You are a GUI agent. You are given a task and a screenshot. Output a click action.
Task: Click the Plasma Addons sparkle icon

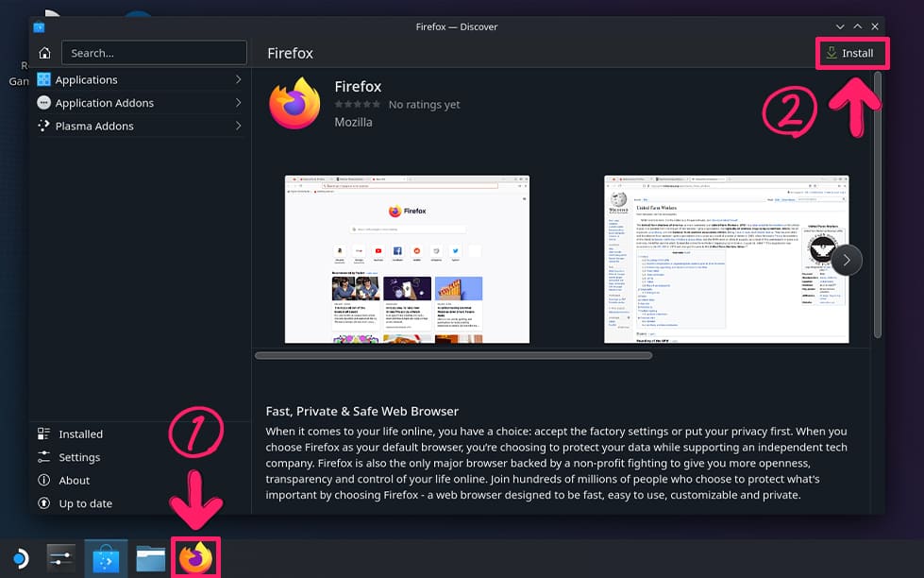pos(43,126)
